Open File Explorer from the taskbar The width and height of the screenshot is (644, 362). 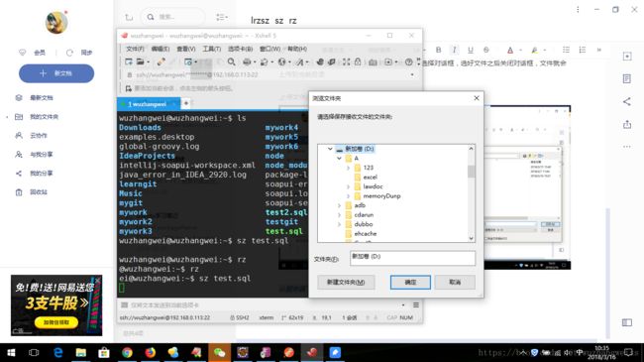coord(81,352)
